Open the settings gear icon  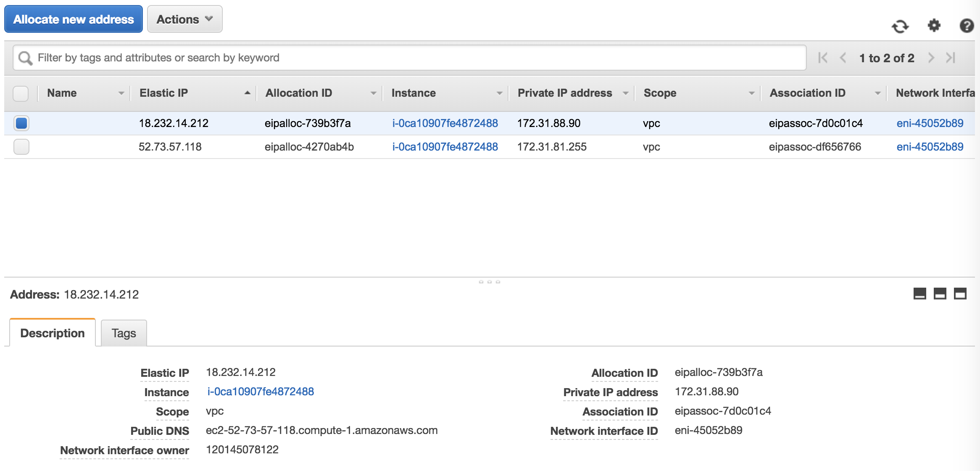(934, 25)
